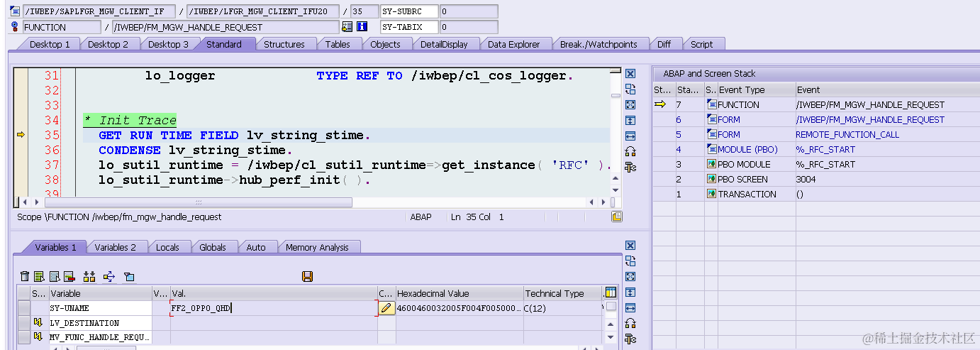The width and height of the screenshot is (980, 350).
Task: Tick the checkbox at the SY-UNAME row end
Action: 611,307
